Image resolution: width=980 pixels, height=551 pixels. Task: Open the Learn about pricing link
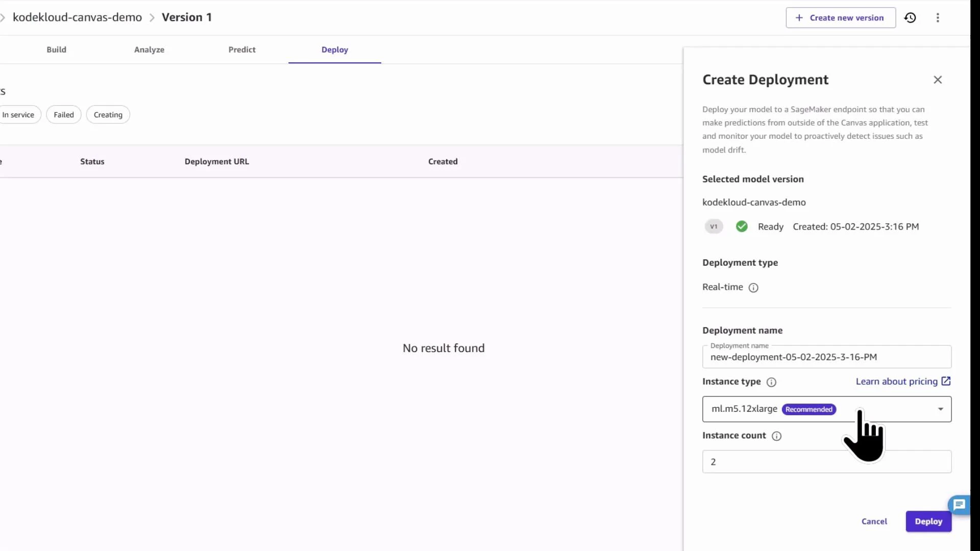(896, 381)
